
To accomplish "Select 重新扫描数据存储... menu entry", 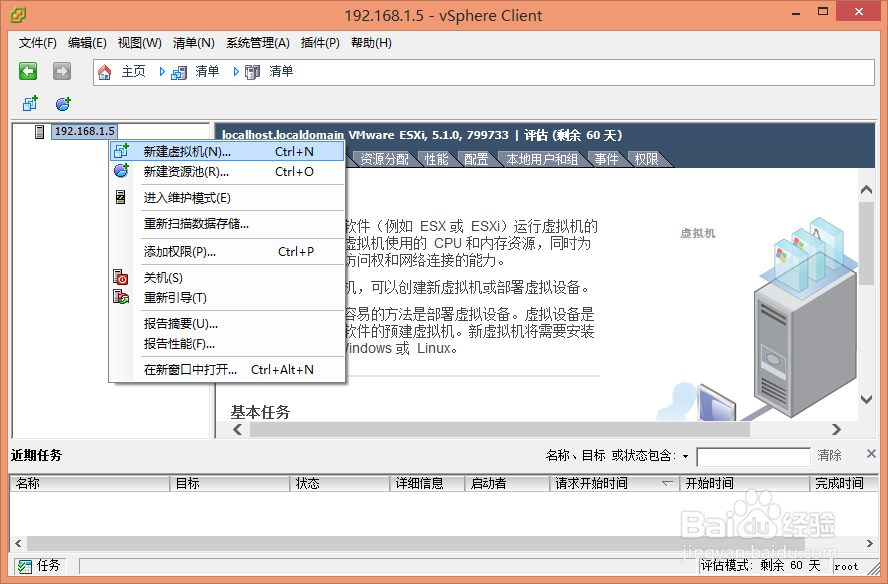I will click(x=227, y=224).
